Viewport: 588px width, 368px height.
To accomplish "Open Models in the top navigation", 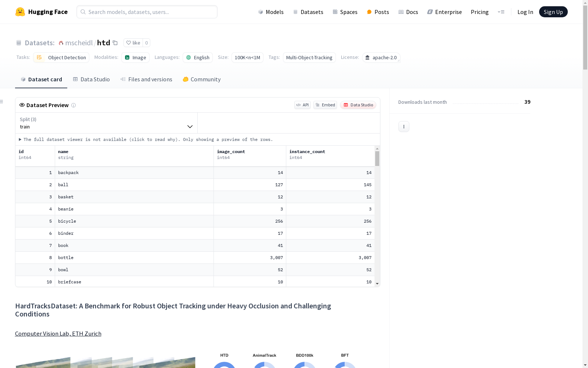I will coord(271,12).
